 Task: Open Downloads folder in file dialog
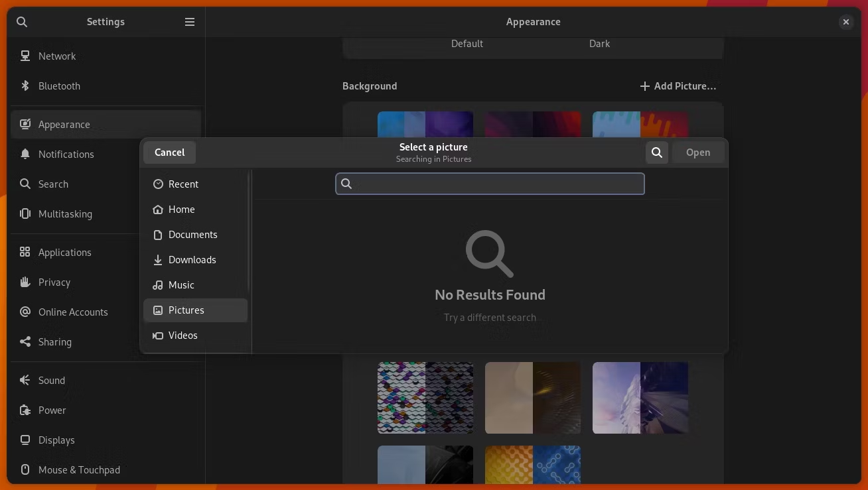click(x=195, y=260)
